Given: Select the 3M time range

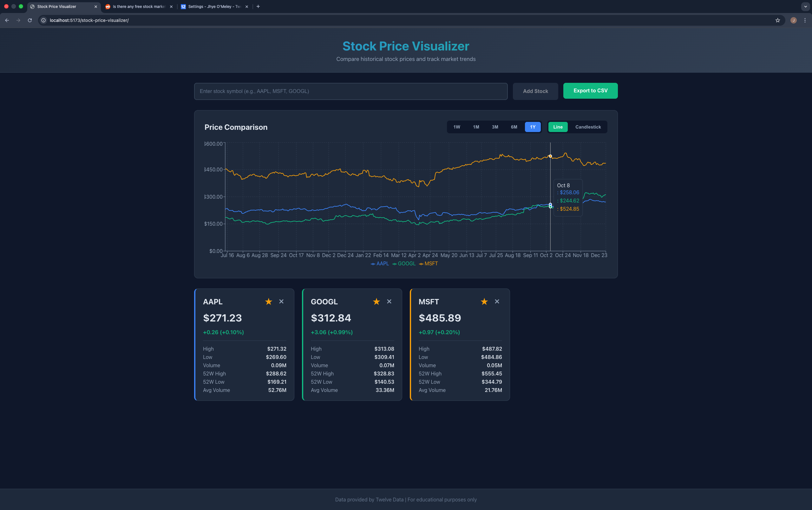Looking at the screenshot, I should coord(495,127).
